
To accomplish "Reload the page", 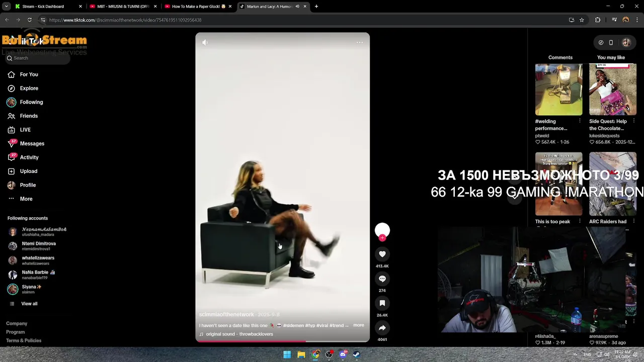I will 29,20.
